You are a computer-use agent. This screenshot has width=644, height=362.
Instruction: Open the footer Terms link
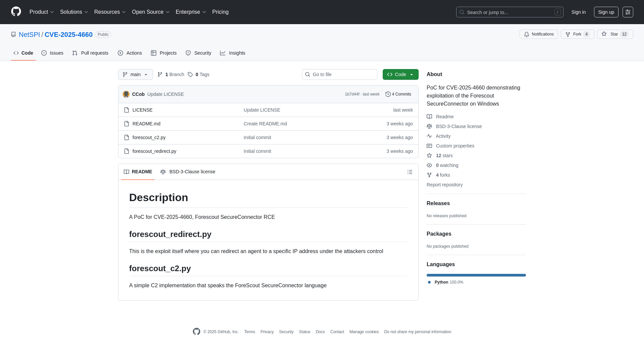pyautogui.click(x=250, y=332)
